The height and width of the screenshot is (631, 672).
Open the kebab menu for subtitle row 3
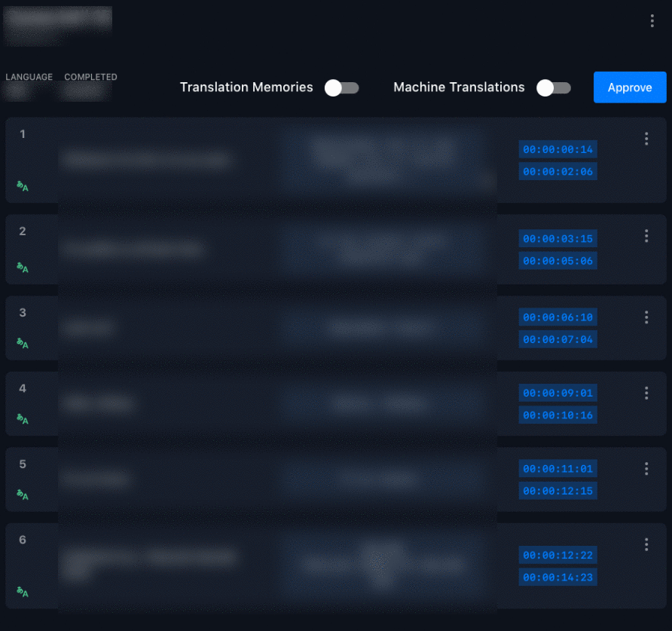tap(646, 317)
